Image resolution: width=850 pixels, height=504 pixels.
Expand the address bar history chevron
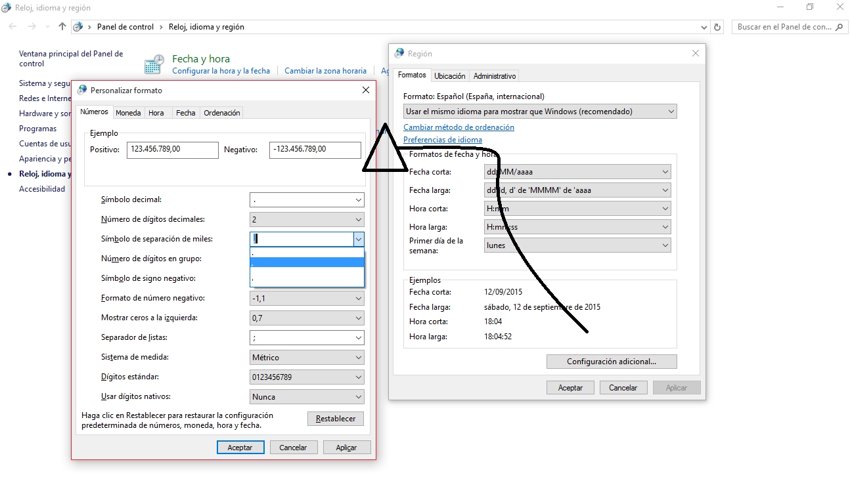coord(703,26)
